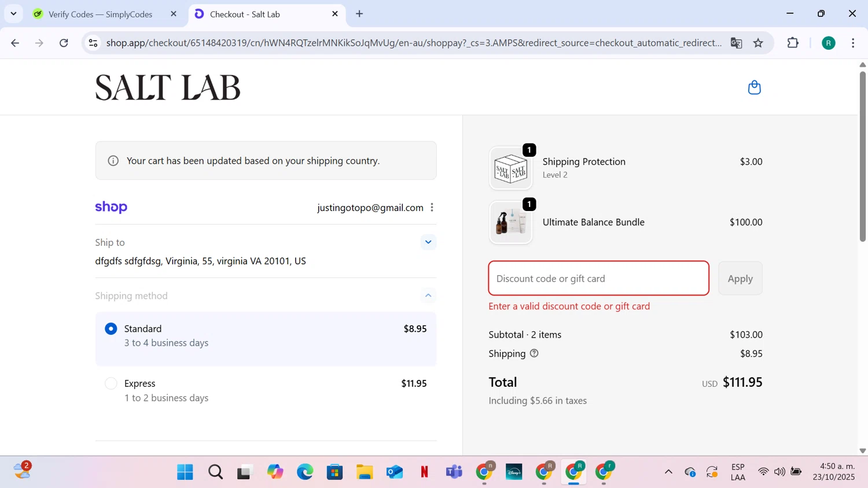Screen dimensions: 868x488
Task: Open the weather widget on taskbar
Action: pyautogui.click(x=22, y=470)
